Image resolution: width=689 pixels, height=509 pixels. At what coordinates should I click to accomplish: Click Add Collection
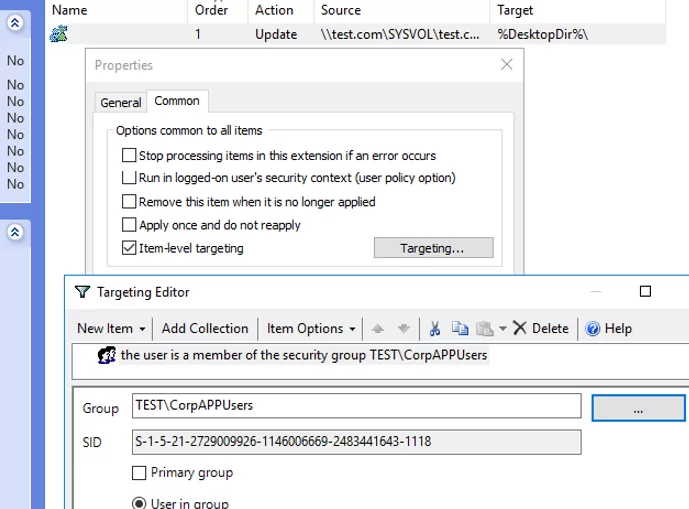pyautogui.click(x=205, y=328)
